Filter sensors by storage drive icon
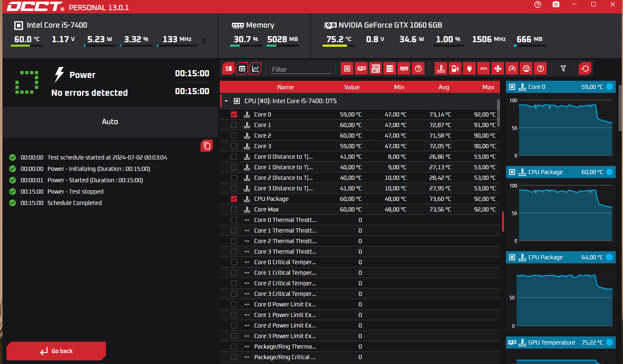This screenshot has width=623, height=364. pos(390,69)
